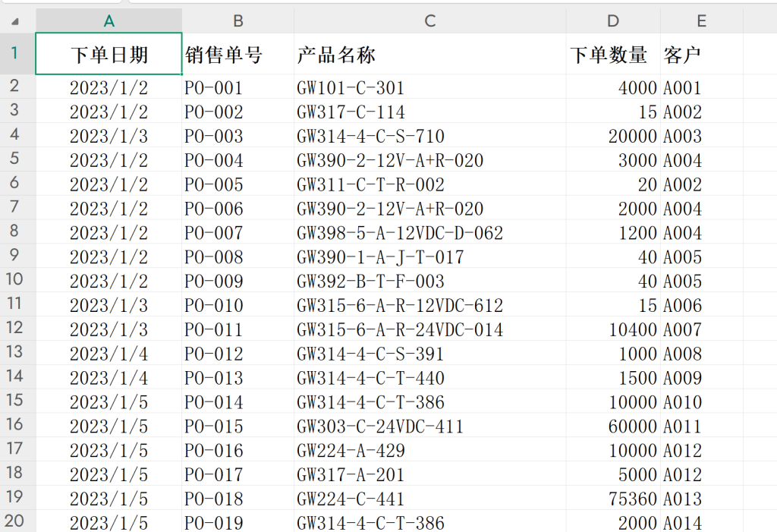Click product GW314-4-C-T-440
The width and height of the screenshot is (777, 532).
pos(429,377)
